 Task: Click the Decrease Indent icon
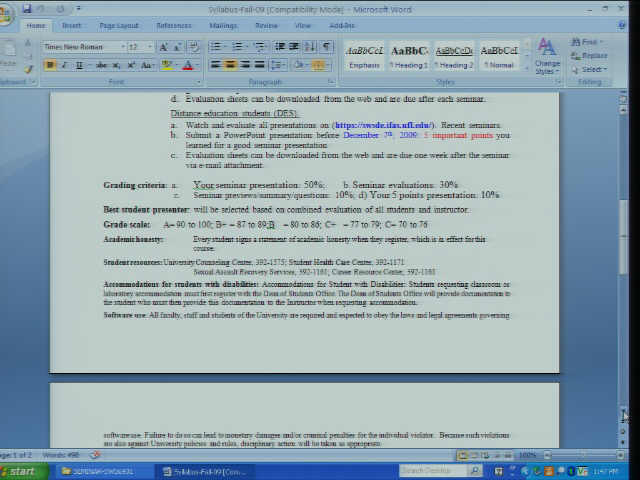(280, 47)
